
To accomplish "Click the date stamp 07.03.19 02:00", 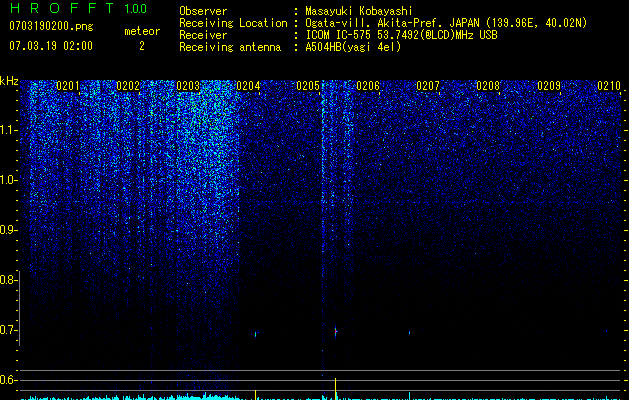I will click(x=51, y=46).
